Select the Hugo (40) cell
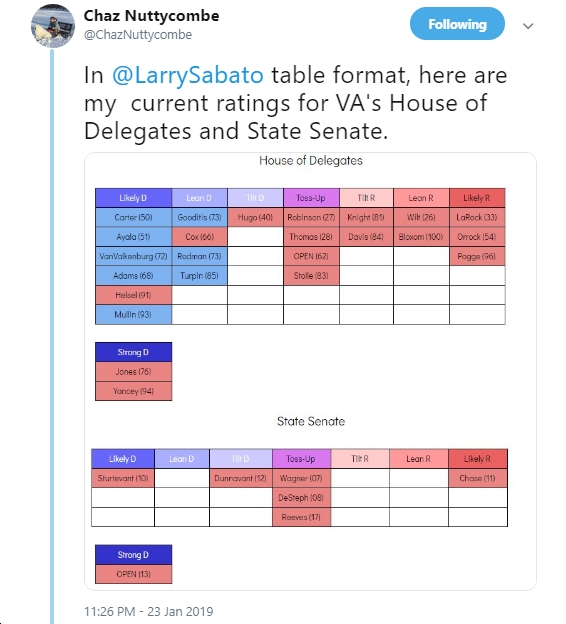The width and height of the screenshot is (566, 624). (255, 217)
